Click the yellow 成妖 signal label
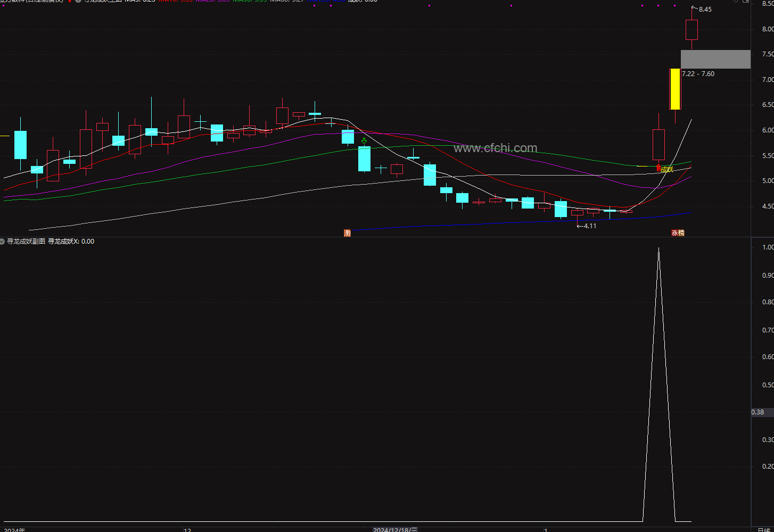Viewport: 774px width, 532px height. click(x=667, y=169)
